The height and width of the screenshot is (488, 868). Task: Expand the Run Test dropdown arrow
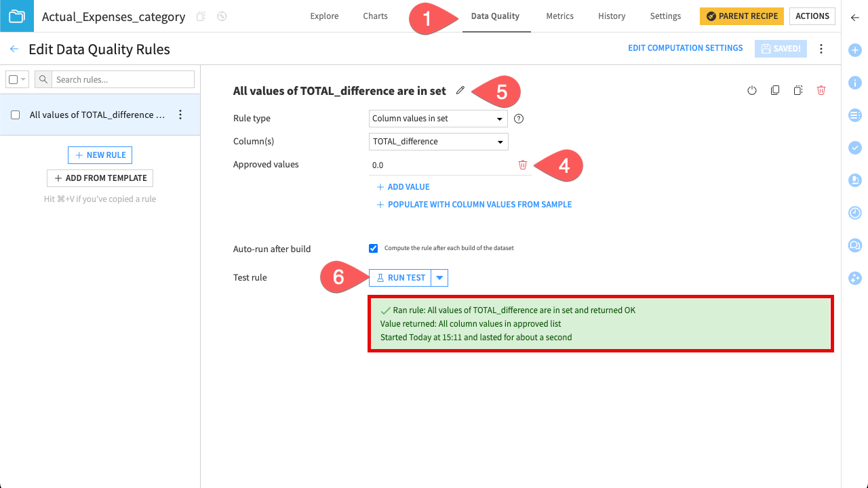click(440, 277)
